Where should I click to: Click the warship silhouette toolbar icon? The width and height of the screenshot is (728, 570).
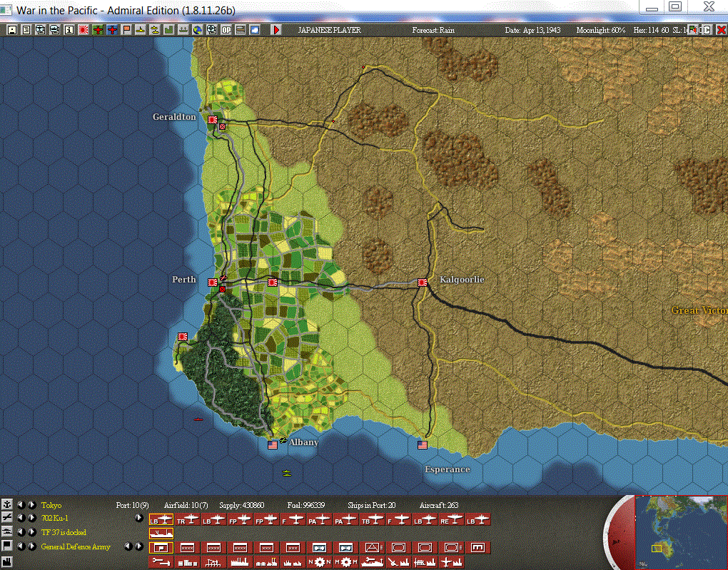pyautogui.click(x=183, y=30)
